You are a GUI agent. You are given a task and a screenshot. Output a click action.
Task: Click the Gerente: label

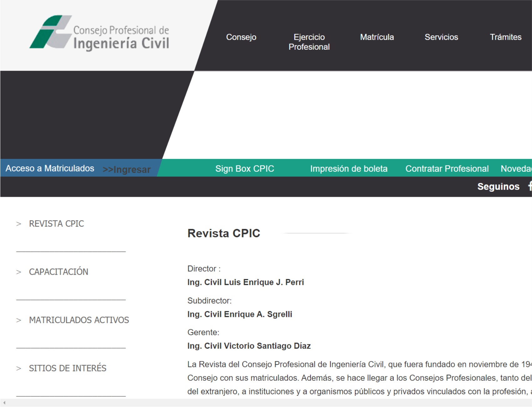tap(203, 332)
